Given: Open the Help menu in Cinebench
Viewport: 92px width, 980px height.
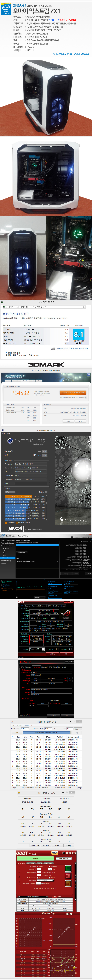Looking at the screenshot, I should coord(8,434).
